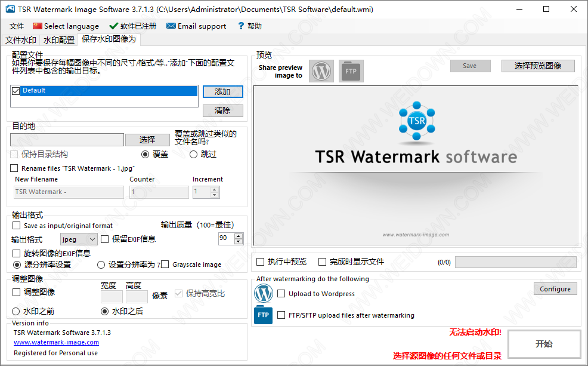The image size is (588, 366).
Task: Click the blue question mark help icon
Action: click(241, 26)
